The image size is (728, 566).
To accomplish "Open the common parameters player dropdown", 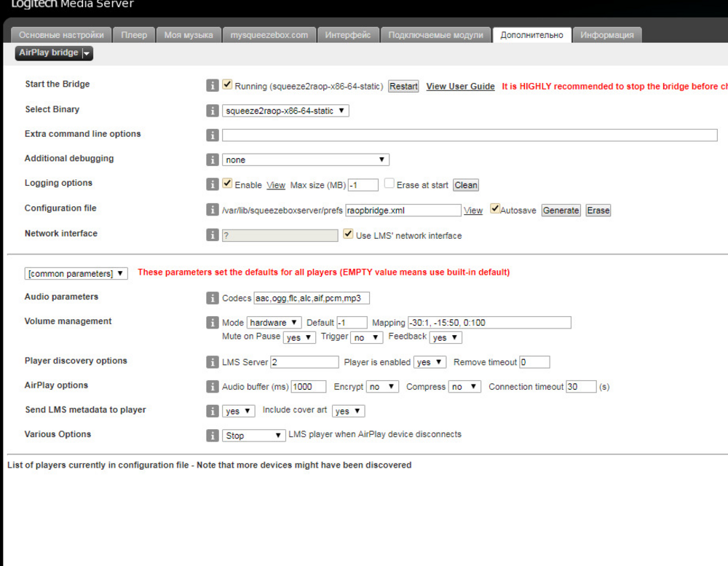I will (x=76, y=274).
